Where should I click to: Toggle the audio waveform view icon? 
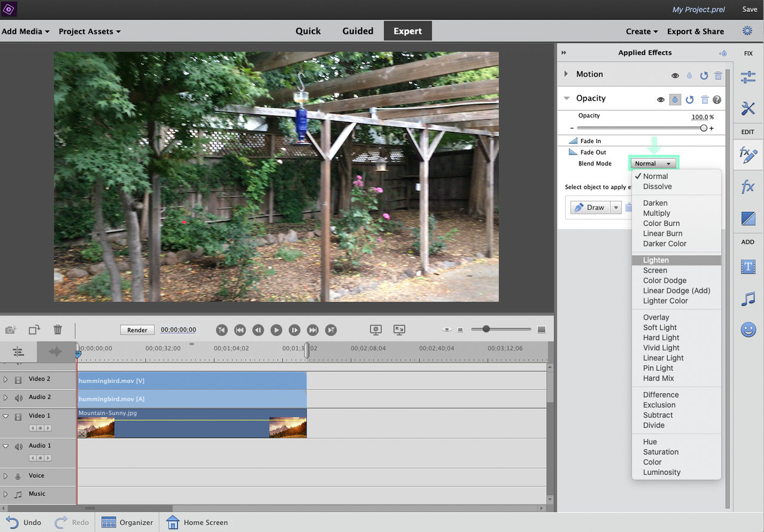55,352
